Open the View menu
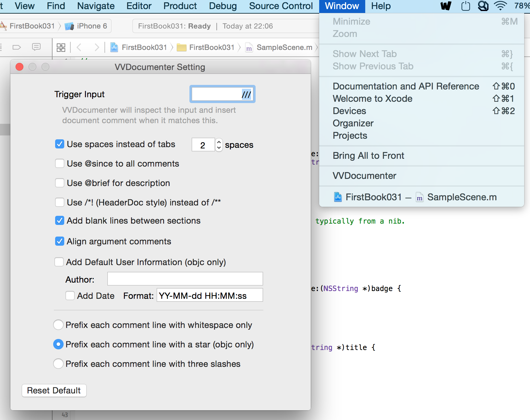The image size is (530, 420). (25, 6)
